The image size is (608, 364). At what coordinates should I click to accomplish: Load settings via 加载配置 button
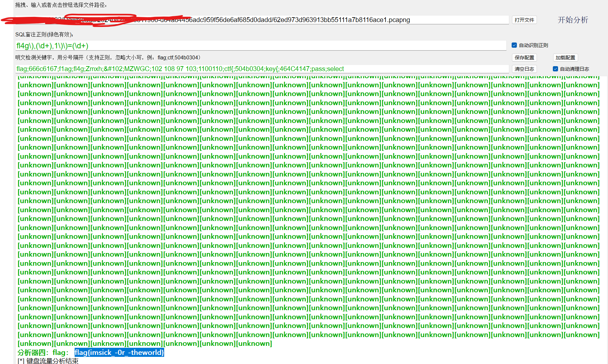pos(565,57)
